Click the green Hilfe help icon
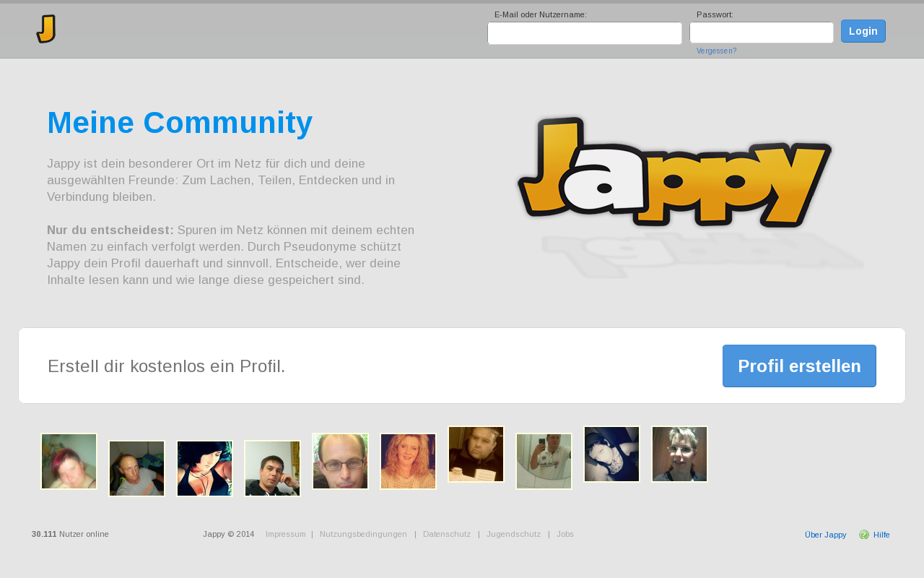Screen dimensions: 924x578 pyautogui.click(x=864, y=535)
